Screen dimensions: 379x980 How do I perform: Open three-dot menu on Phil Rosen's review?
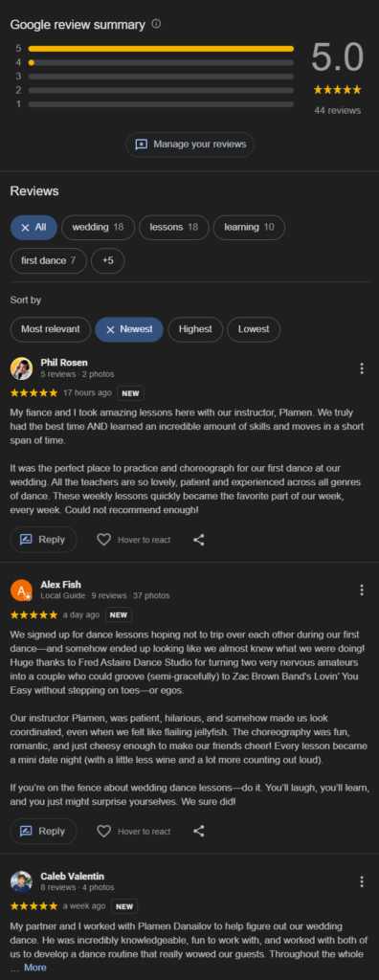pos(362,368)
